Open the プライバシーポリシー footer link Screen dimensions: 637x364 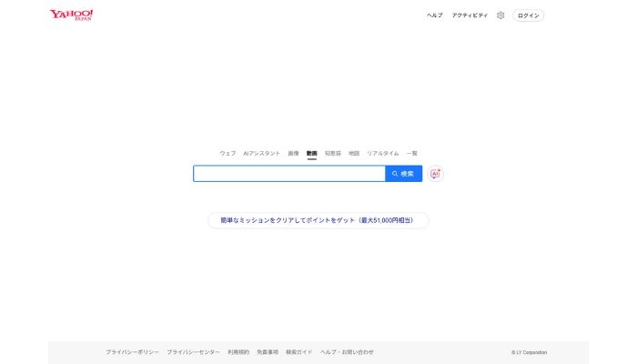click(132, 352)
